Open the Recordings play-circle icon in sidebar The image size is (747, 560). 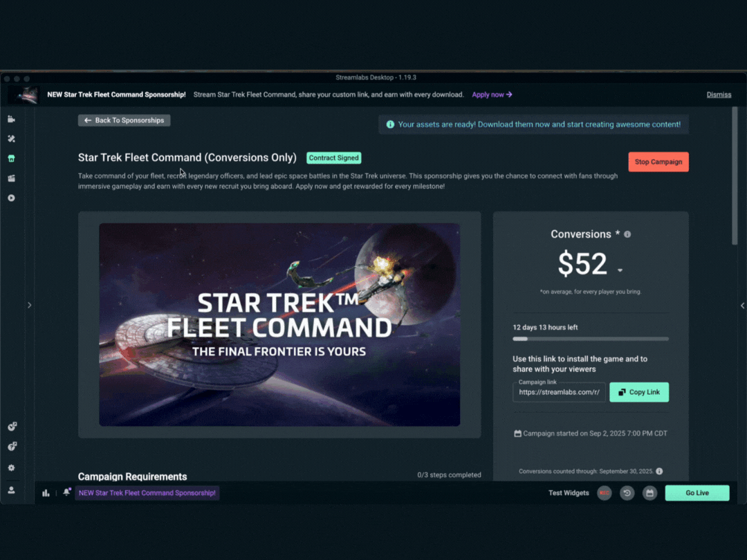(x=12, y=198)
